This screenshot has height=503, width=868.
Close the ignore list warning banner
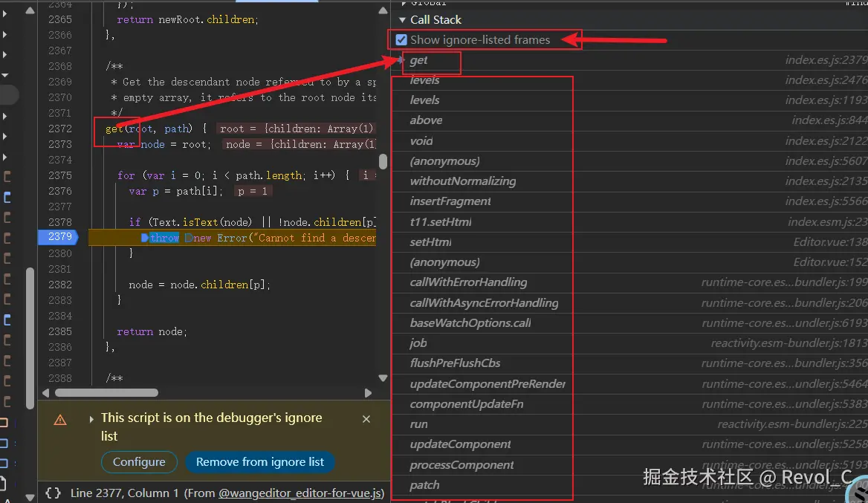(x=366, y=419)
